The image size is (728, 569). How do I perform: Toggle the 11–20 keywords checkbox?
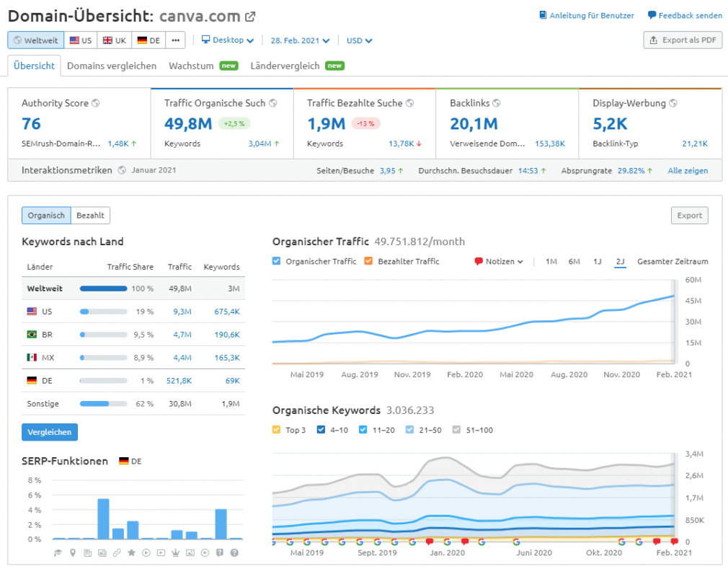point(363,430)
